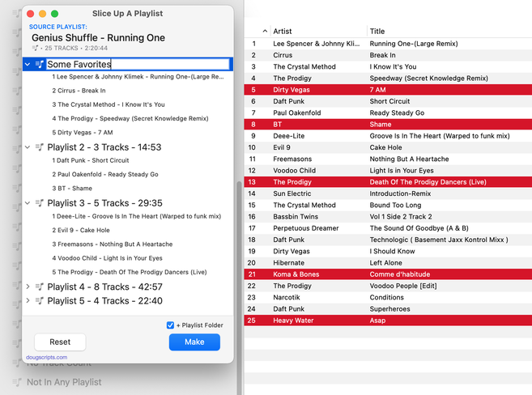Click the playlist icon beside Playlist 5
Viewport: 532px width, 395px height.
point(40,301)
